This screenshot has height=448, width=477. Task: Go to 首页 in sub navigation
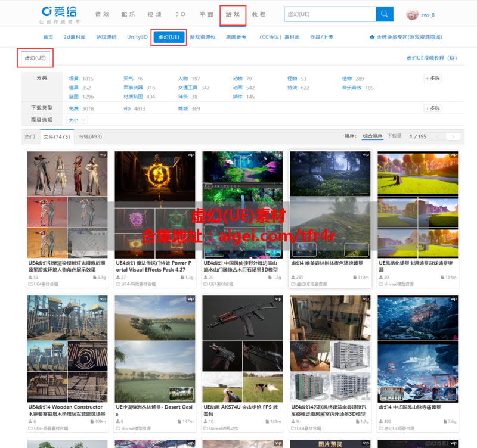[x=48, y=37]
